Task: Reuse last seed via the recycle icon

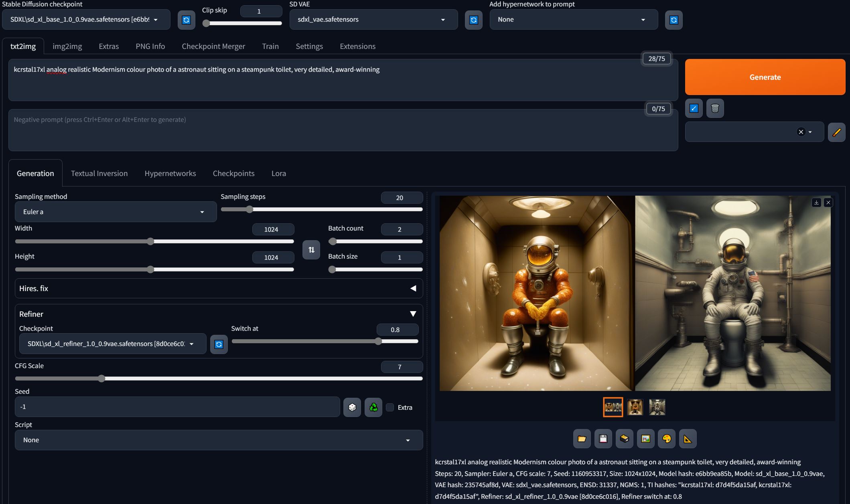Action: point(373,407)
